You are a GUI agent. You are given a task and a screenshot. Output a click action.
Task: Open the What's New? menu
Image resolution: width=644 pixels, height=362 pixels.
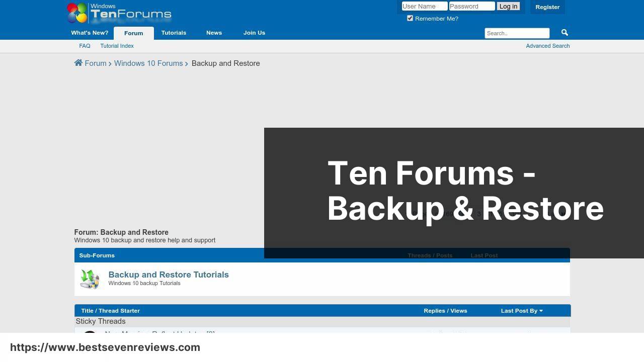coord(90,33)
